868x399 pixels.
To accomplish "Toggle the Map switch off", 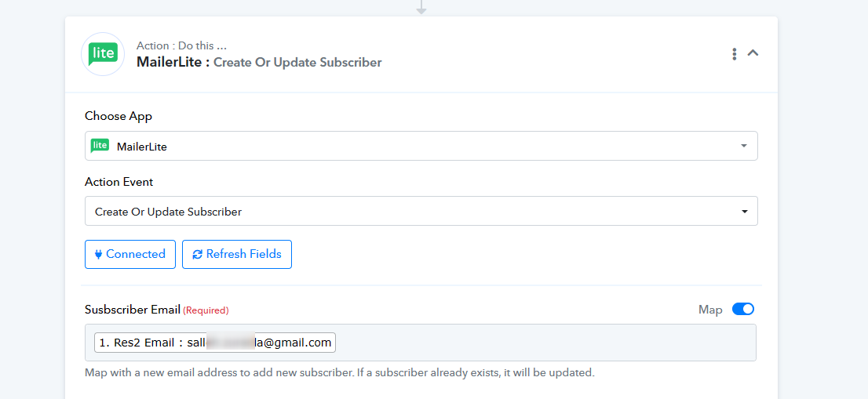I will [x=743, y=309].
